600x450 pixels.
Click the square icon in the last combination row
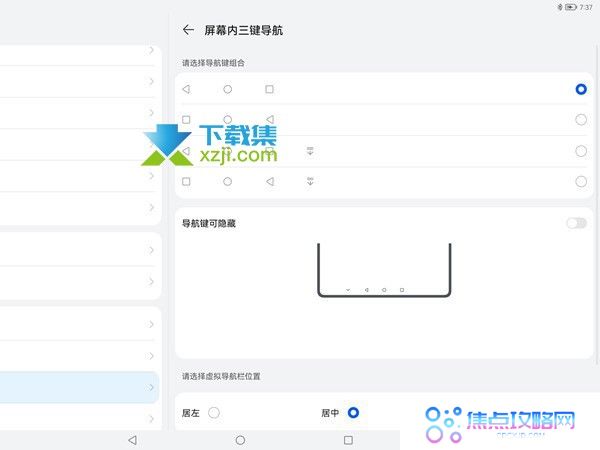(x=186, y=181)
